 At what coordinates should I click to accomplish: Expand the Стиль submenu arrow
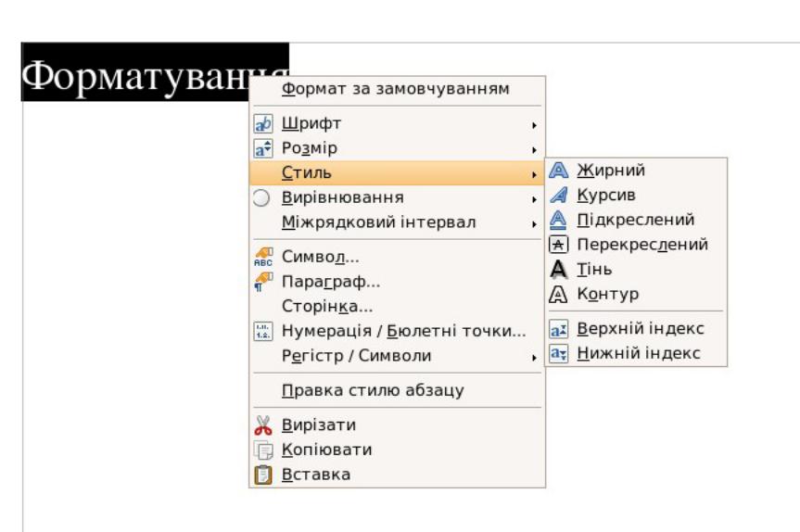click(534, 174)
